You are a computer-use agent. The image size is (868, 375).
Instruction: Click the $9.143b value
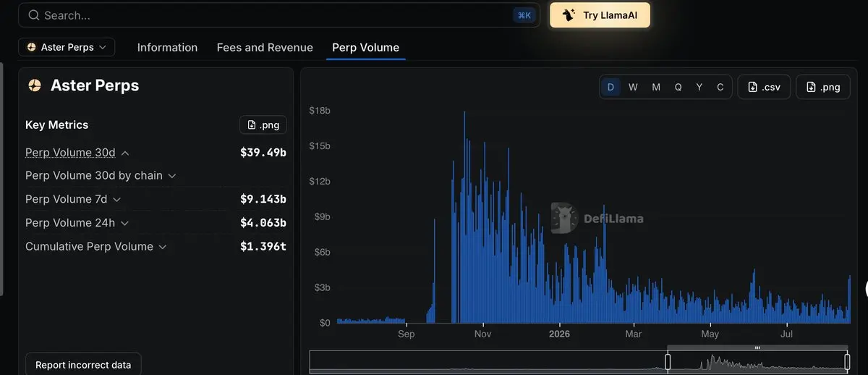(x=263, y=199)
